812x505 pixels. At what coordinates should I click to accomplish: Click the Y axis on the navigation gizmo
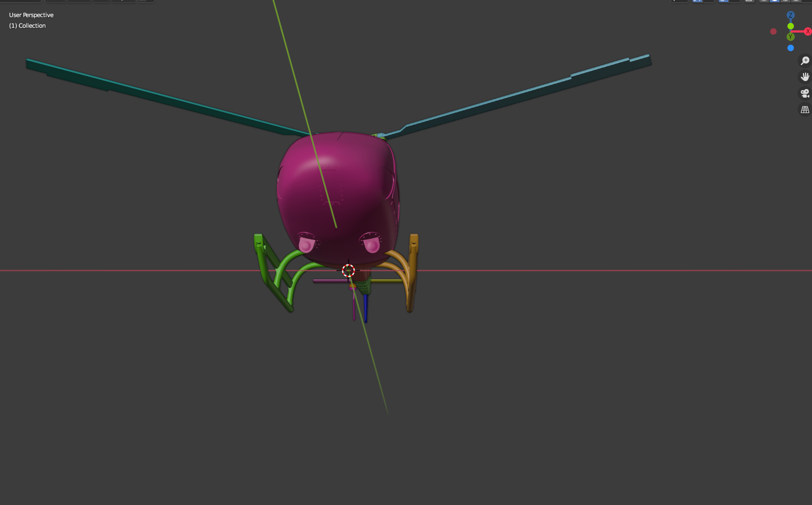pos(791,37)
